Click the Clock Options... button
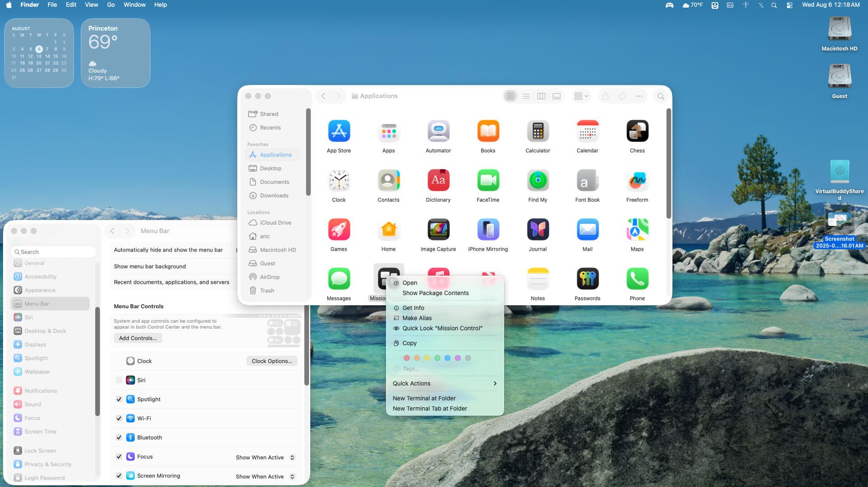 point(272,361)
